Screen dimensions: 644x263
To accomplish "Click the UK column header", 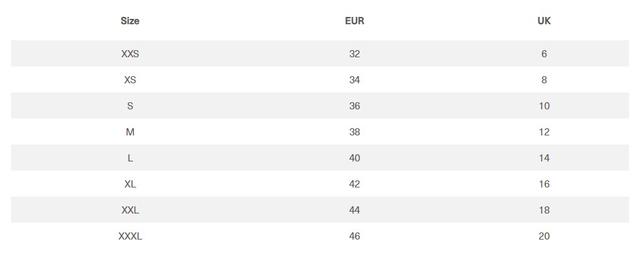I will [x=544, y=21].
